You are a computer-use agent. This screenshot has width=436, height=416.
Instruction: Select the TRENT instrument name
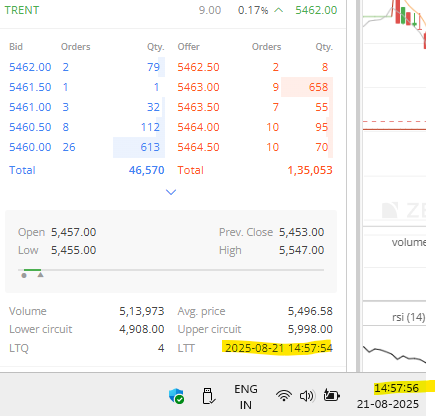click(x=22, y=10)
